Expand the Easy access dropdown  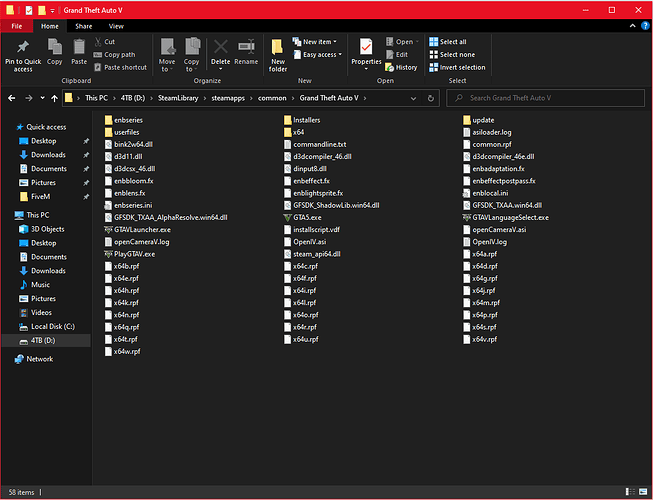[x=318, y=55]
